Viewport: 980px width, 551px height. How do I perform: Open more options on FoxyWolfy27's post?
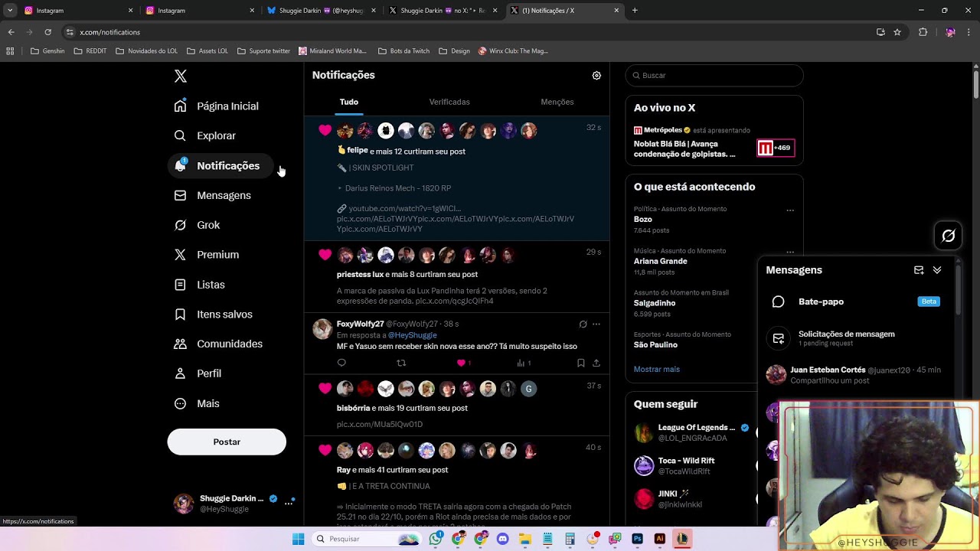(x=596, y=324)
